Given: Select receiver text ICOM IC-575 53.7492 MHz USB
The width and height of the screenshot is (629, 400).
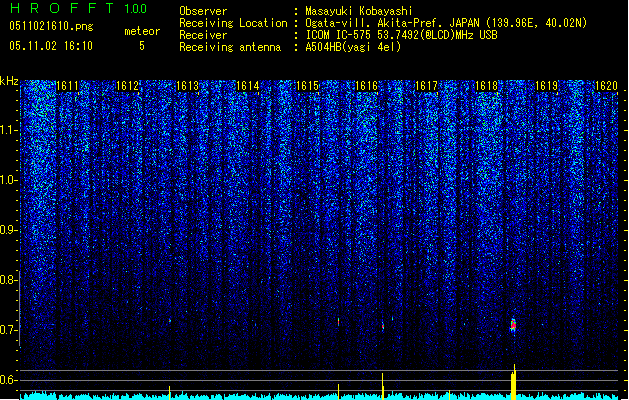Looking at the screenshot, I should (401, 35).
